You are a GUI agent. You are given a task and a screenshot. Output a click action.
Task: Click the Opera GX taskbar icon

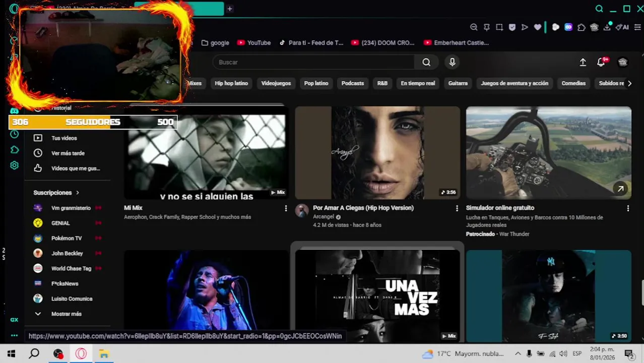[x=81, y=354]
